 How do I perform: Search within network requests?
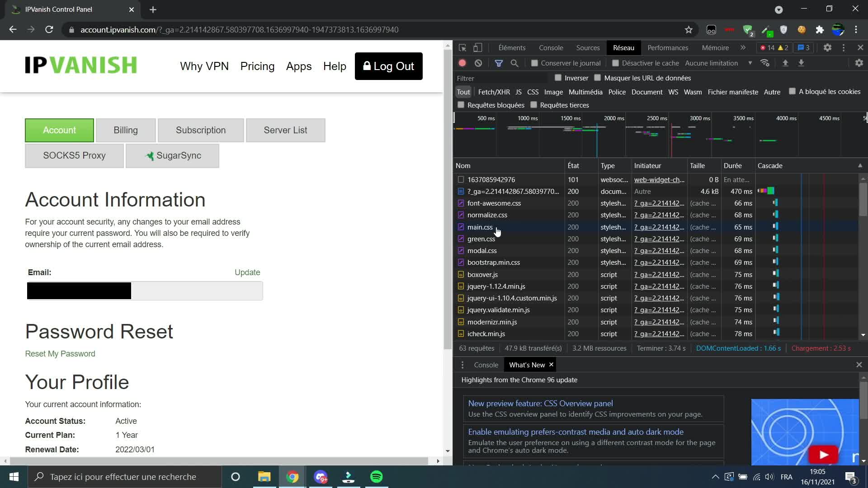pyautogui.click(x=514, y=63)
